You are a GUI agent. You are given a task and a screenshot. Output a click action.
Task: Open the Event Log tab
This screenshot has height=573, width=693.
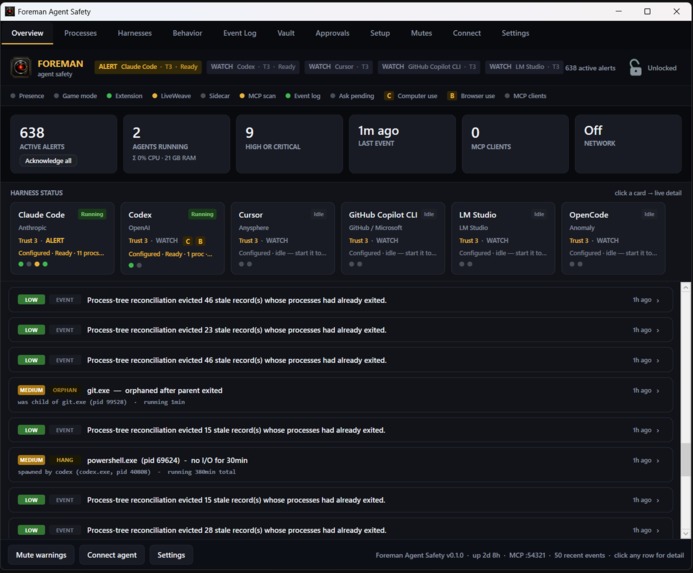(240, 33)
